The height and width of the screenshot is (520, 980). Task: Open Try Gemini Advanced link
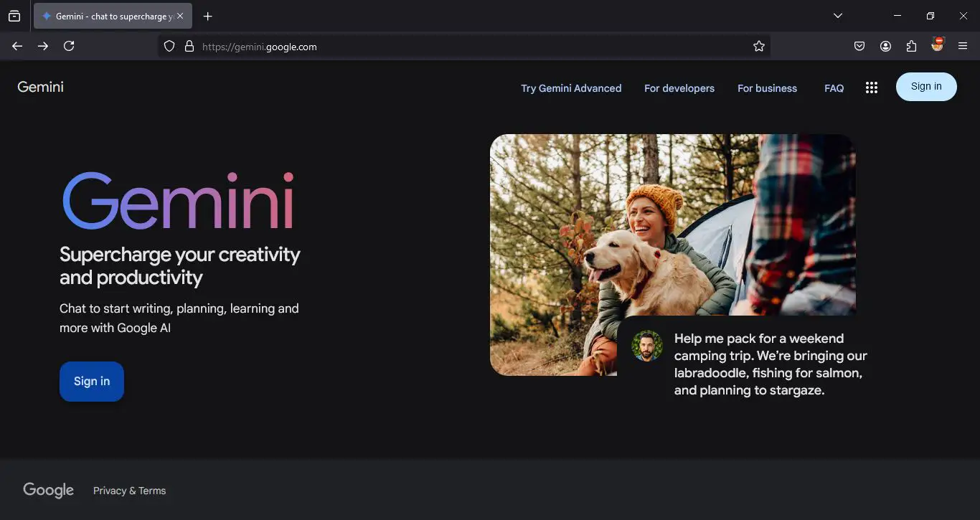[x=571, y=88]
